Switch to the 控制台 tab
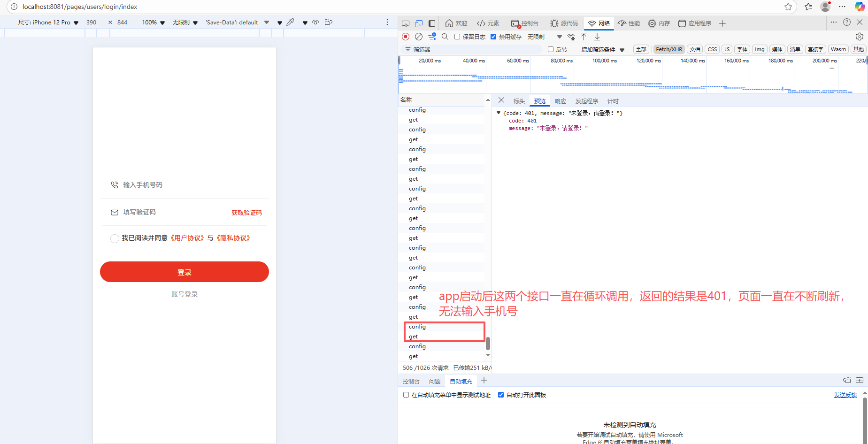868x444 pixels. (525, 23)
